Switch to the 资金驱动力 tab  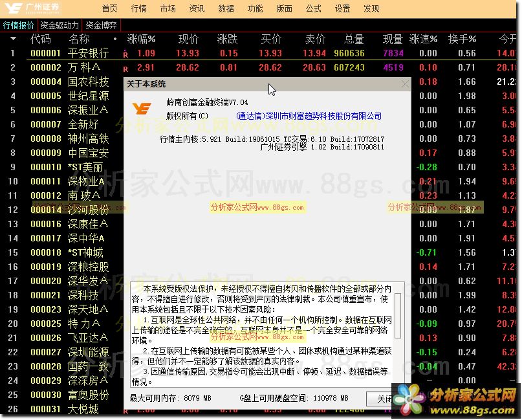(60, 25)
